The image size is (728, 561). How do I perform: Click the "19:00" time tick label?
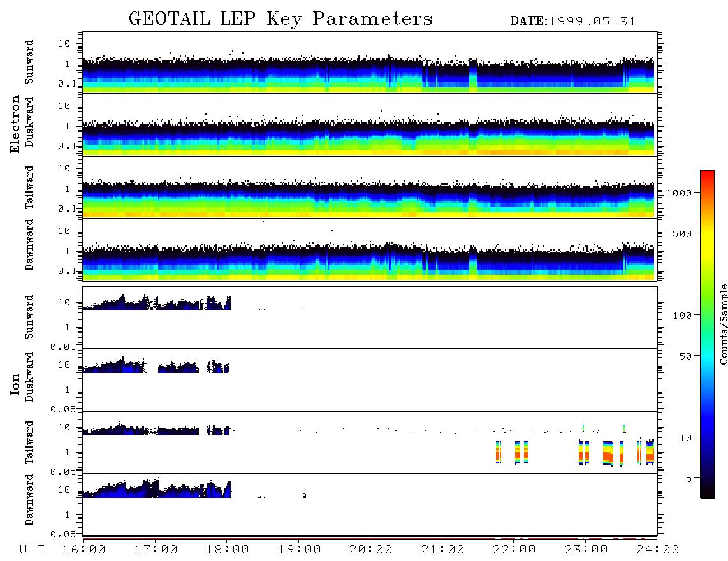tap(300, 550)
